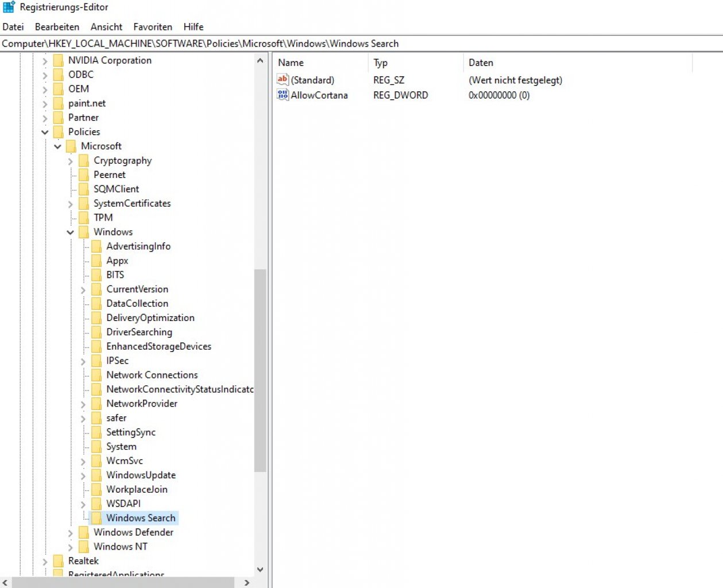Screen dimensions: 723x588
Task: Select the Network Connections key
Action: click(x=152, y=375)
